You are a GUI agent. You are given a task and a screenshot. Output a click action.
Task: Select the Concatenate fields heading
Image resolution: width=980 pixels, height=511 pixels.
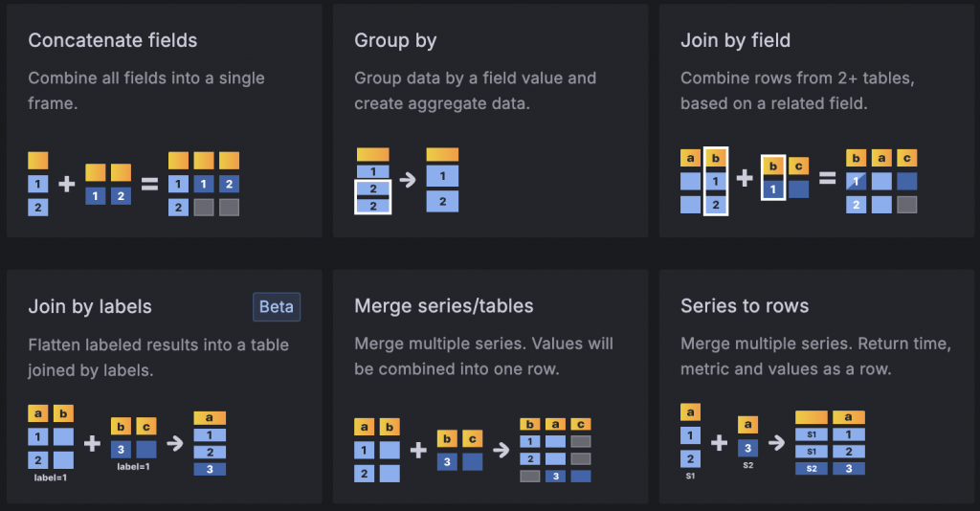point(113,40)
